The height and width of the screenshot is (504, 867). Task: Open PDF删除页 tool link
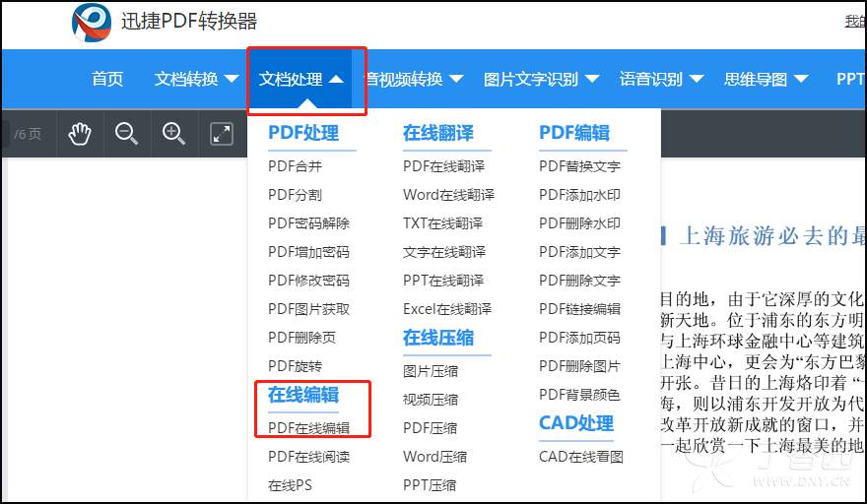tap(301, 338)
